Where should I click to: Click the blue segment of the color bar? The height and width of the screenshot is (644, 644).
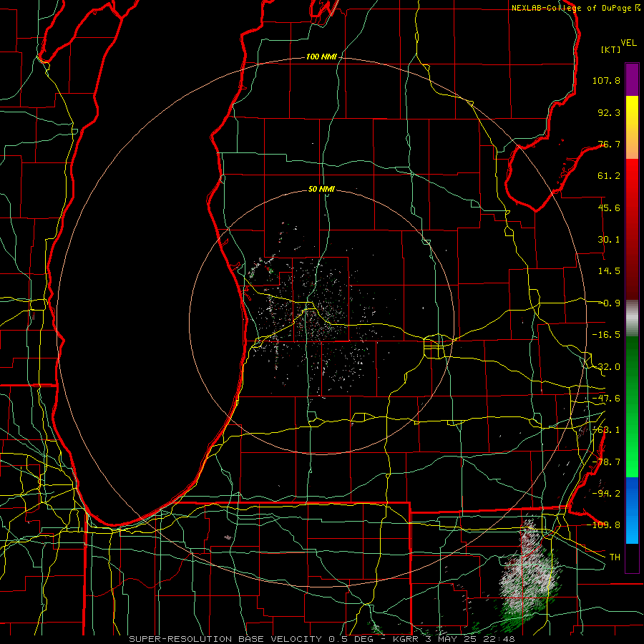pos(632,510)
